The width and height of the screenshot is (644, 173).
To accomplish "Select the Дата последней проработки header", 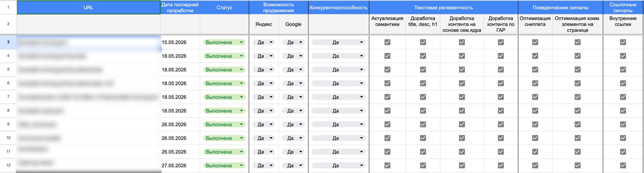I will point(180,7).
